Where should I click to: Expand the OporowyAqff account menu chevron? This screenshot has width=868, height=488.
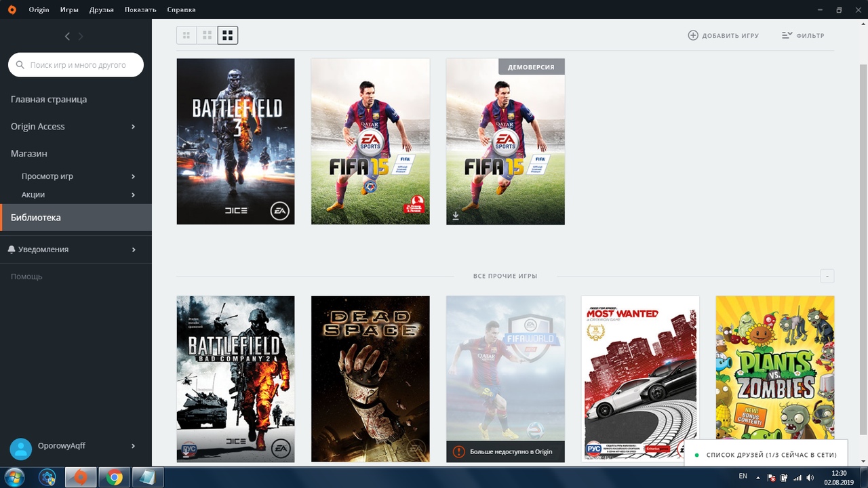tap(133, 446)
